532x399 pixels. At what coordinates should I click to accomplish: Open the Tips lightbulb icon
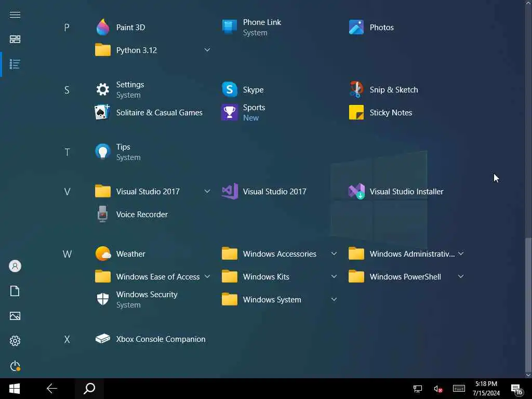pos(102,152)
